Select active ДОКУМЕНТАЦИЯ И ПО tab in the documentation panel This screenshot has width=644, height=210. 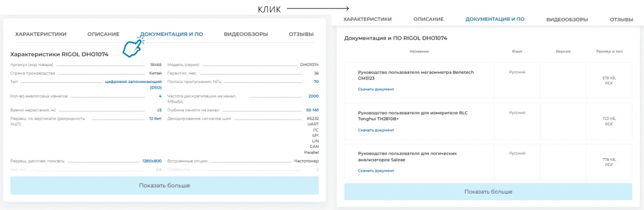[495, 19]
